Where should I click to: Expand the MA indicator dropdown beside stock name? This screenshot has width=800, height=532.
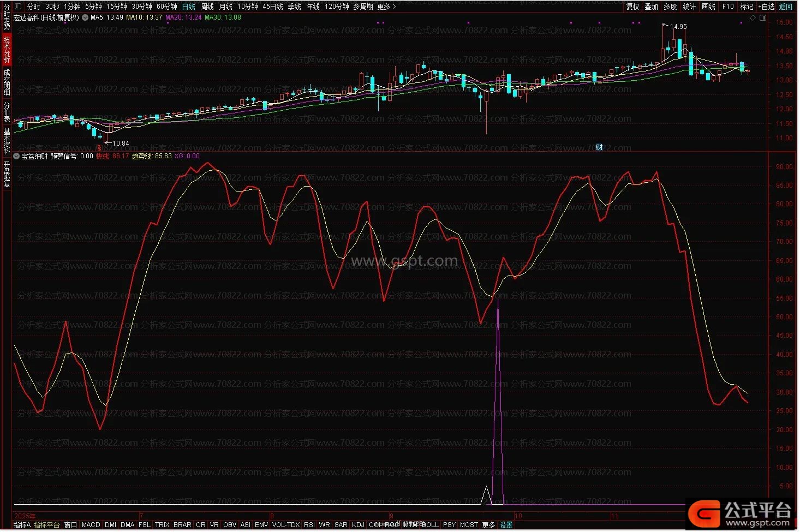(x=85, y=17)
